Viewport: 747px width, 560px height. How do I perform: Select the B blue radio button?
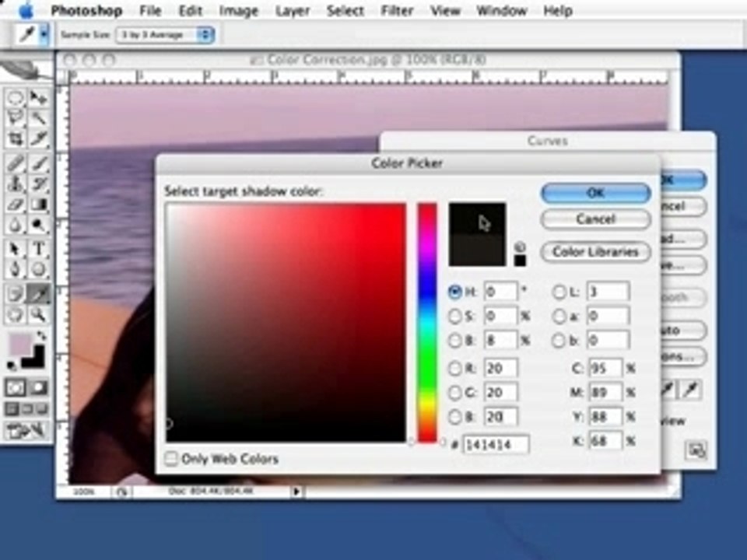(x=455, y=417)
